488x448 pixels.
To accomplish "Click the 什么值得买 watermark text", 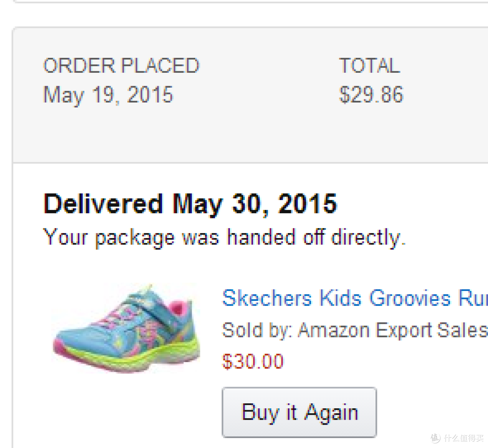I will pyautogui.click(x=464, y=438).
